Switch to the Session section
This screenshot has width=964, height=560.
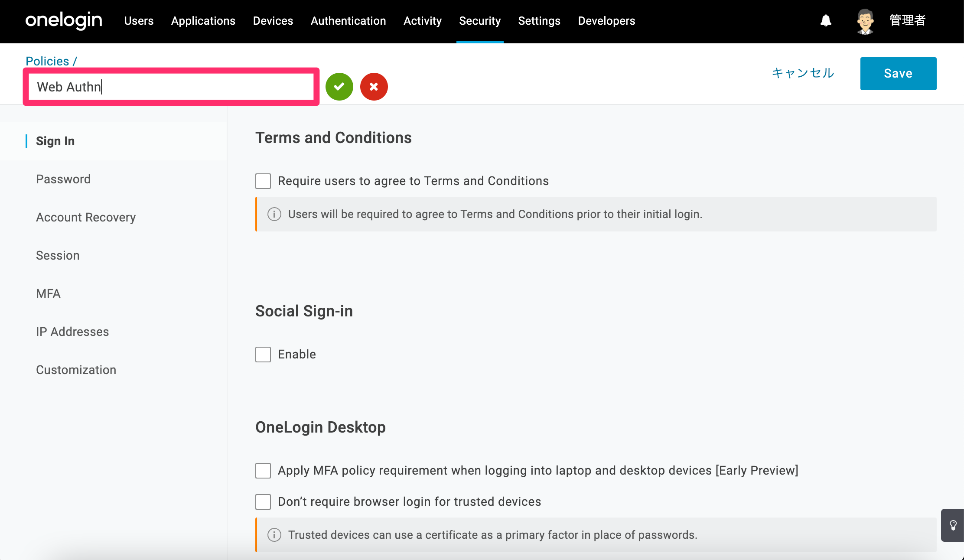tap(58, 255)
